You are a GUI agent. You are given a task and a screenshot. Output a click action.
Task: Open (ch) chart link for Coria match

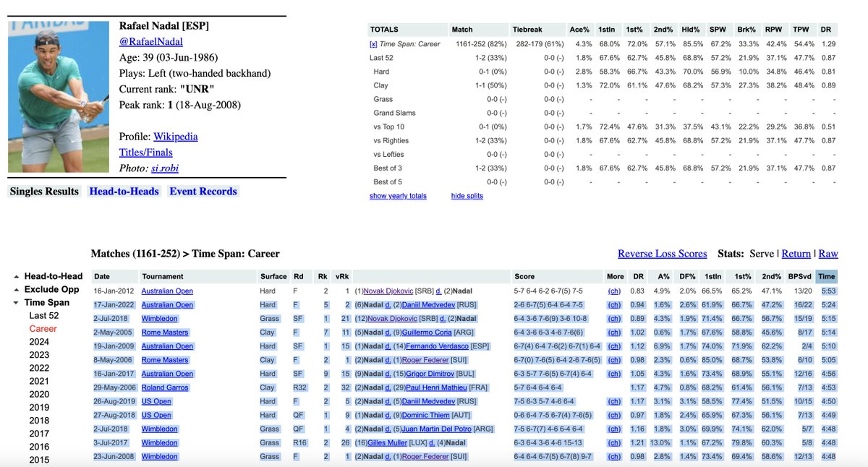pos(614,333)
